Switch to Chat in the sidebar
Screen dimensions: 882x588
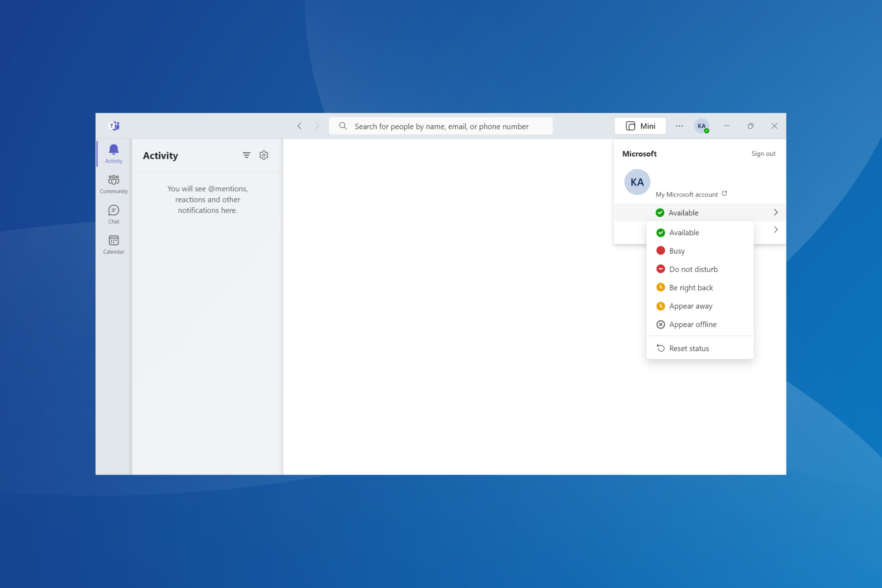click(x=113, y=214)
